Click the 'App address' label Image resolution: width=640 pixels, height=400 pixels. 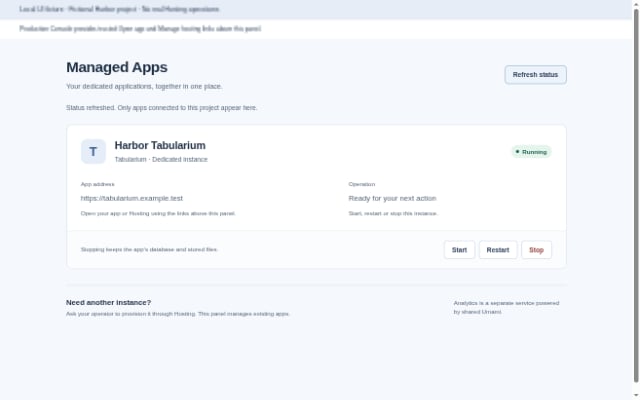click(x=98, y=184)
